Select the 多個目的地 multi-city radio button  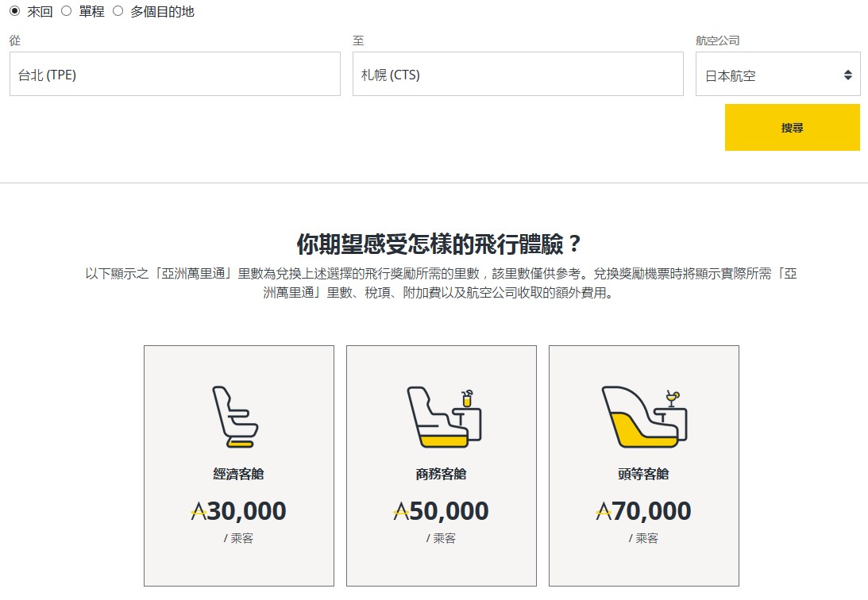118,11
